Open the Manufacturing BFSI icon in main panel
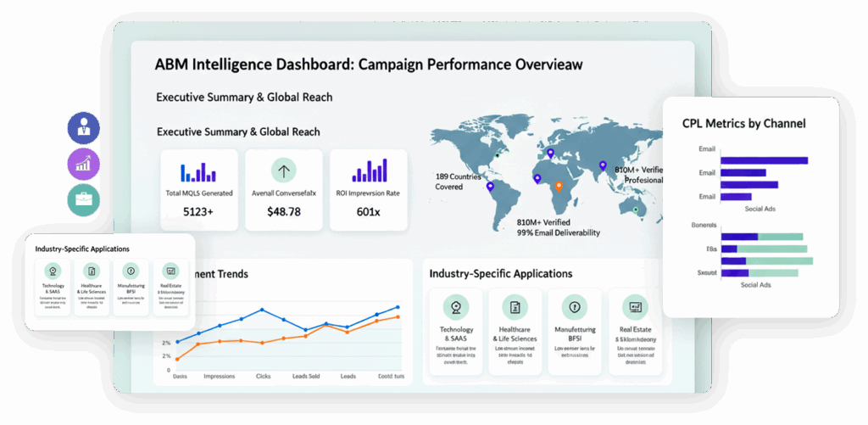The height and width of the screenshot is (425, 868). click(574, 307)
